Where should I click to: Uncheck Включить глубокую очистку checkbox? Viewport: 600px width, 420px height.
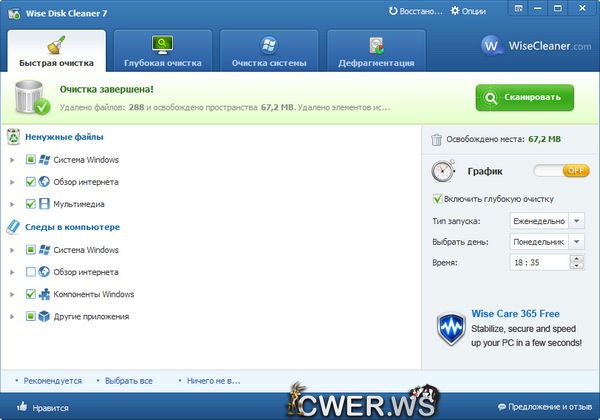(x=436, y=198)
